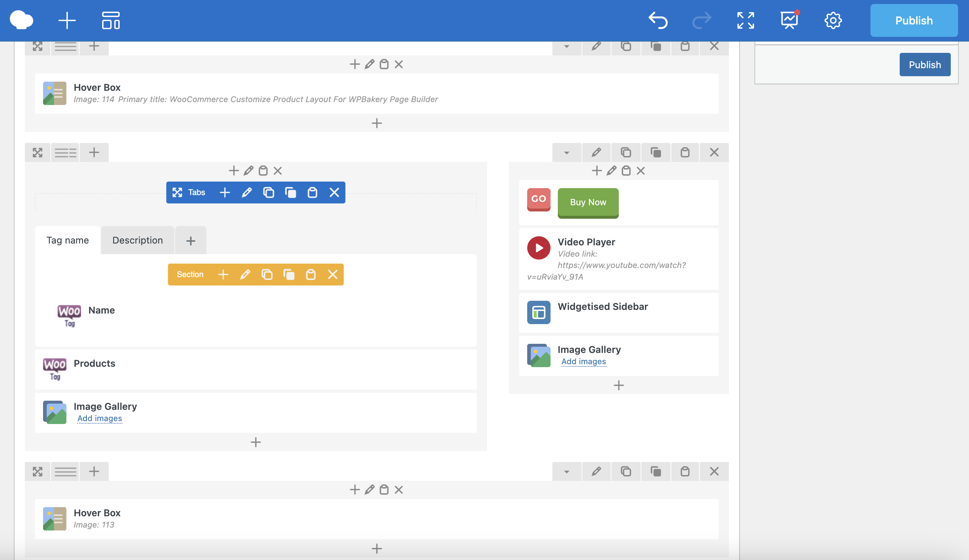Open page settings gear icon
This screenshot has height=560, width=969.
coord(833,20)
